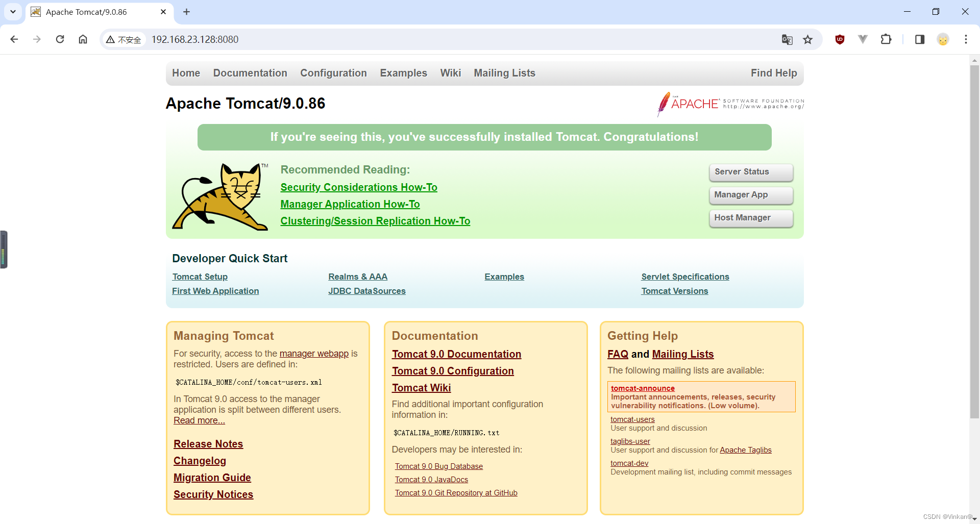
Task: Open the tomcat-users mailing list link
Action: pyautogui.click(x=632, y=419)
